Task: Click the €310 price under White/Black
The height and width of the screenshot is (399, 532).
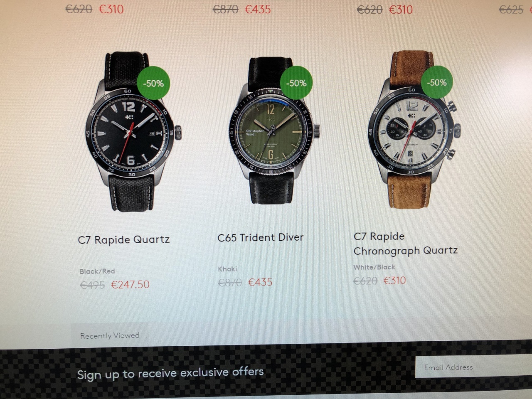Action: [x=394, y=281]
